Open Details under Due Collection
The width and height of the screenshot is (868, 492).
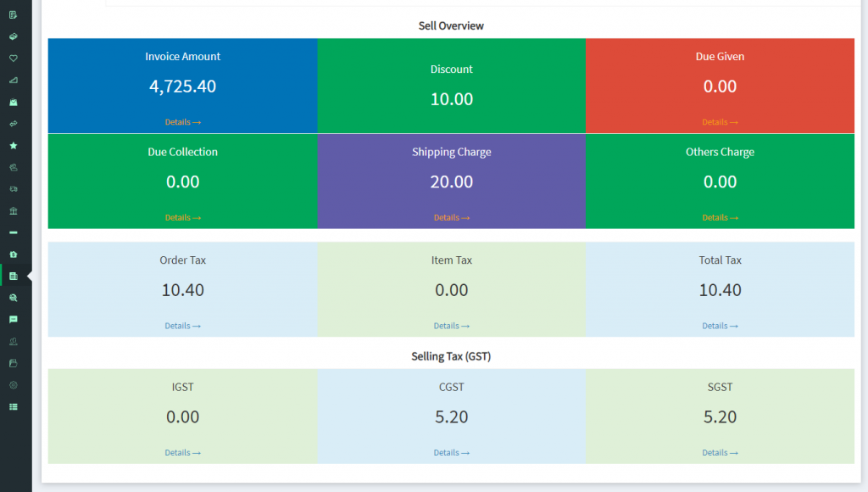182,218
